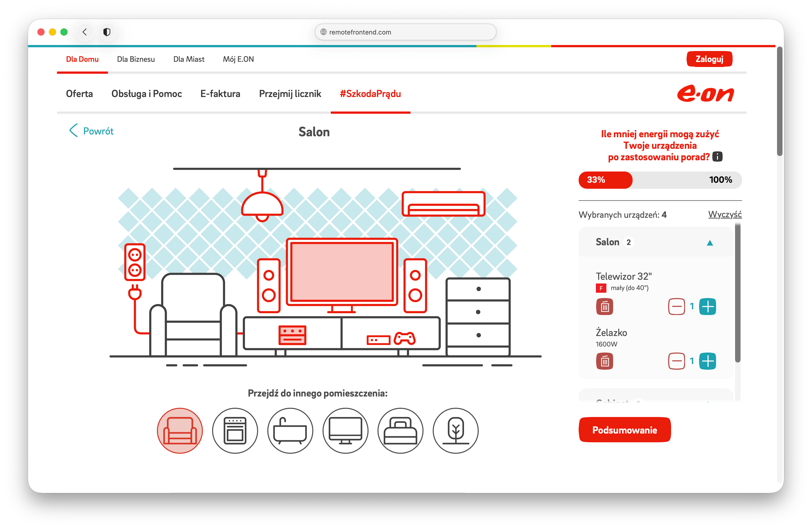Select the small router device near gamepad
This screenshot has height=530, width=812.
pyautogui.click(x=378, y=340)
